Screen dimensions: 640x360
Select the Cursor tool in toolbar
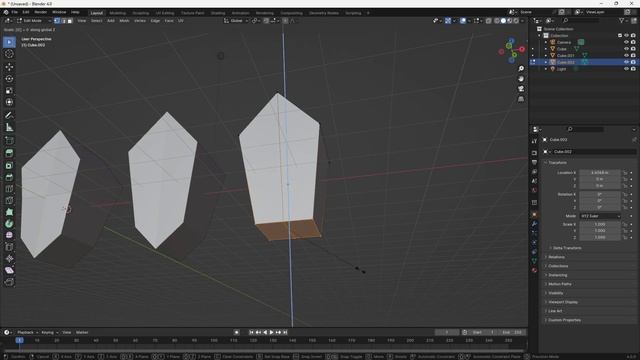tap(9, 54)
